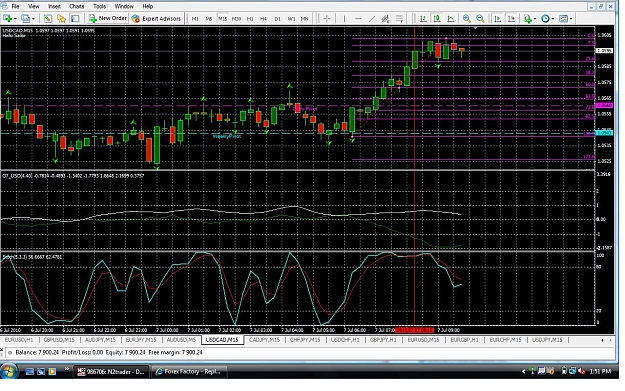Switch to Line Chart display
This screenshot has width=625, height=391.
tap(451, 18)
